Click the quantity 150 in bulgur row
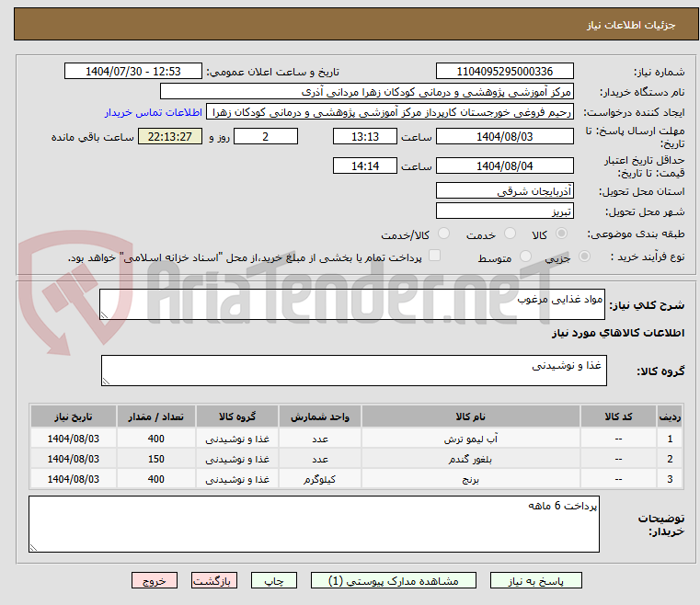 [x=155, y=459]
